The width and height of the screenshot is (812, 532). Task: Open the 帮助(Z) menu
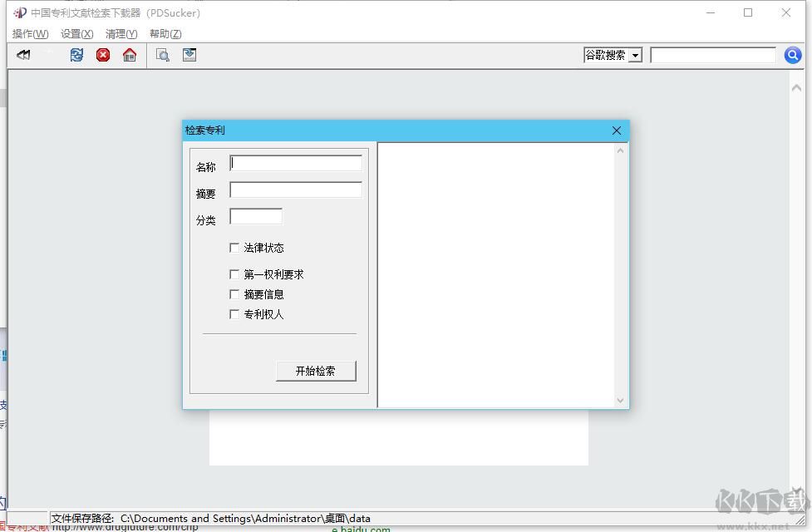pos(165,33)
